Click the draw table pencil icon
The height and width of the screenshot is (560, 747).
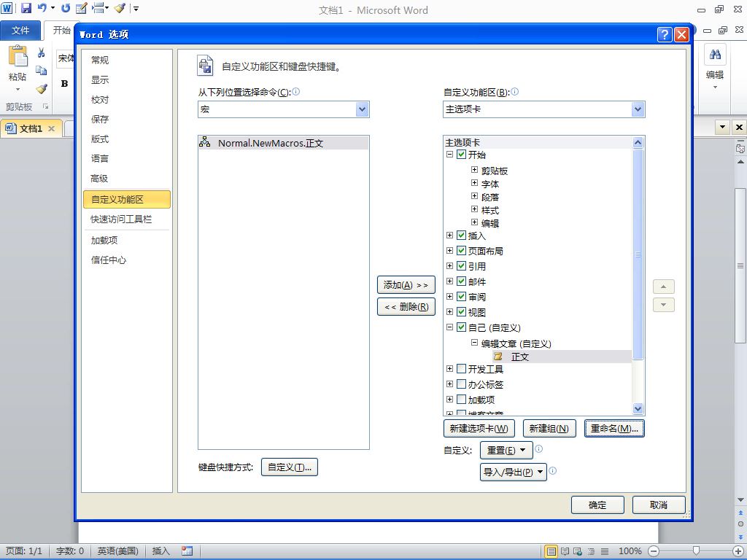pos(82,8)
